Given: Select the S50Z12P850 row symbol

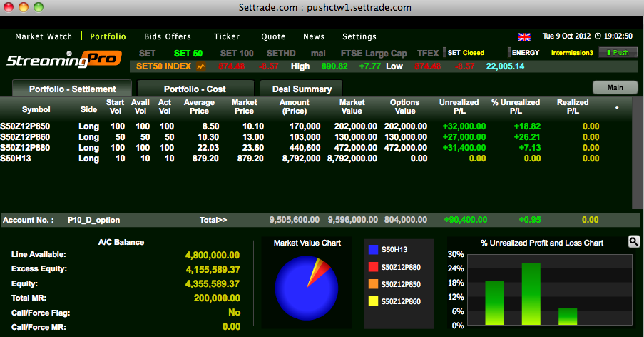Looking at the screenshot, I should 25,126.
